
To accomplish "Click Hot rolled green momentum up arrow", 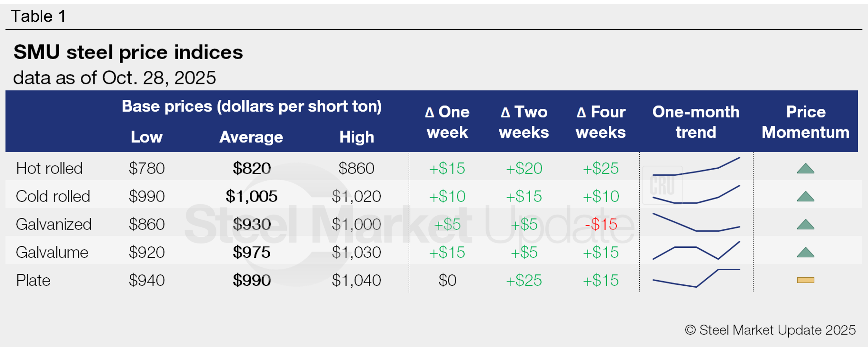I will point(805,168).
